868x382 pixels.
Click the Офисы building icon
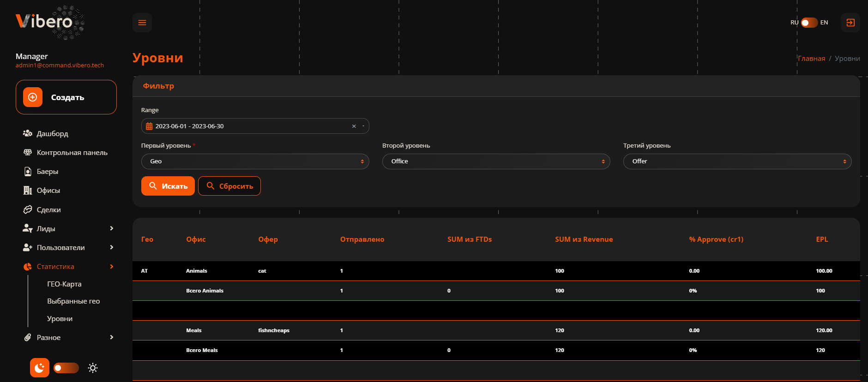[x=28, y=191]
